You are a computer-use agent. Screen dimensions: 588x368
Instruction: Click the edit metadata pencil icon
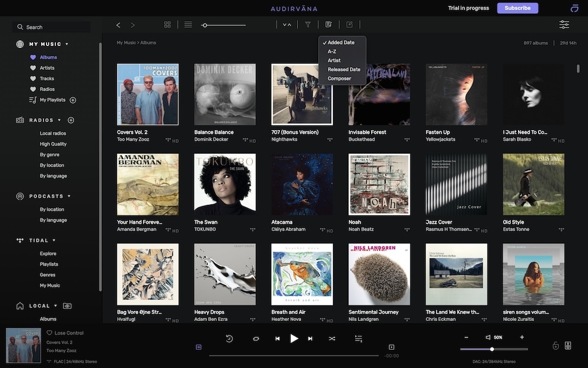click(x=349, y=24)
